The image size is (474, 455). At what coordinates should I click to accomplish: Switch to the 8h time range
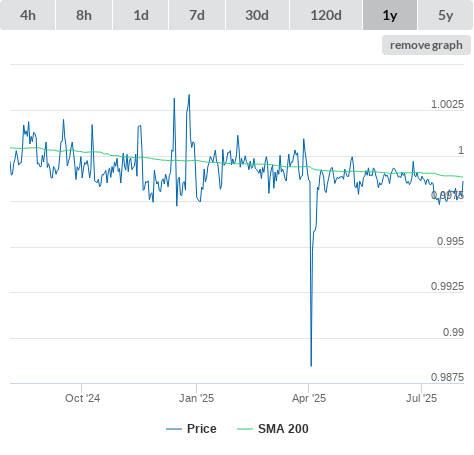point(84,15)
